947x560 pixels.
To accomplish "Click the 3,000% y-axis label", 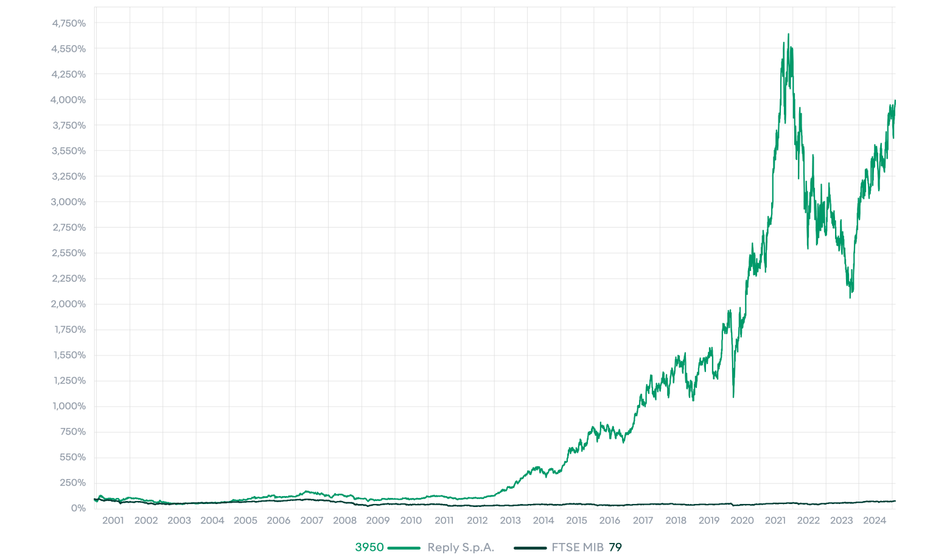I will [69, 202].
